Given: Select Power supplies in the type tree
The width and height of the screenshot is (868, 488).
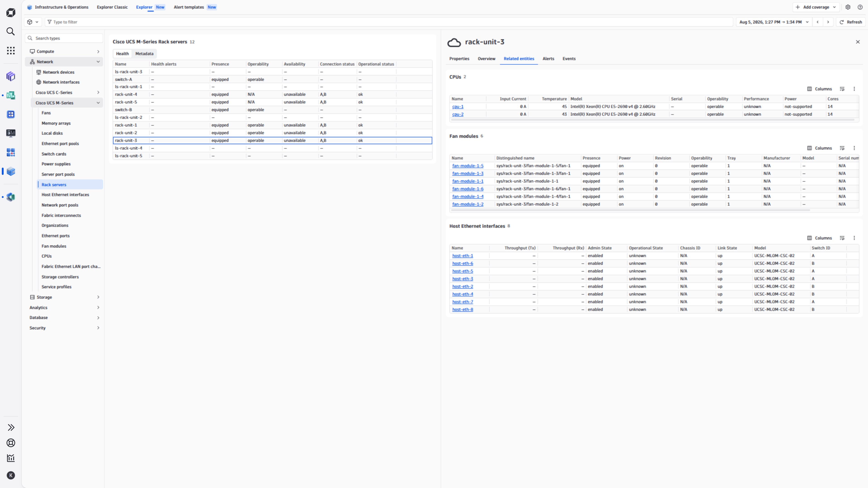Looking at the screenshot, I should coord(56,164).
